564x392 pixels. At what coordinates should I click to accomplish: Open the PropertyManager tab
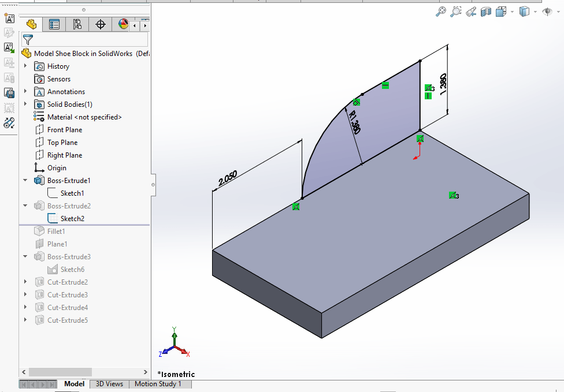pos(54,24)
